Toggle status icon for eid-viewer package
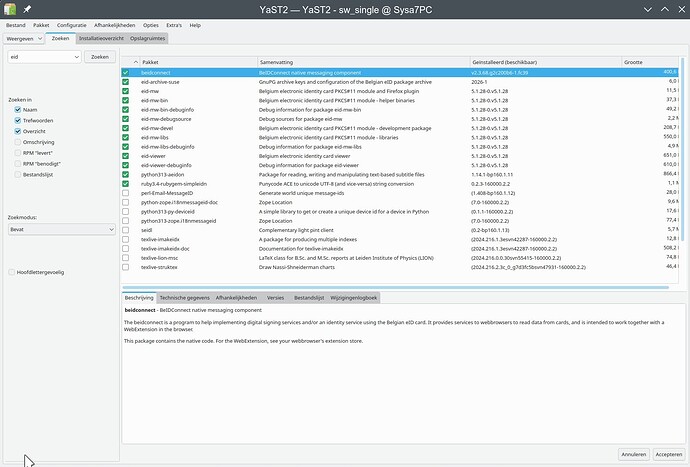The width and height of the screenshot is (690, 467). (x=125, y=156)
